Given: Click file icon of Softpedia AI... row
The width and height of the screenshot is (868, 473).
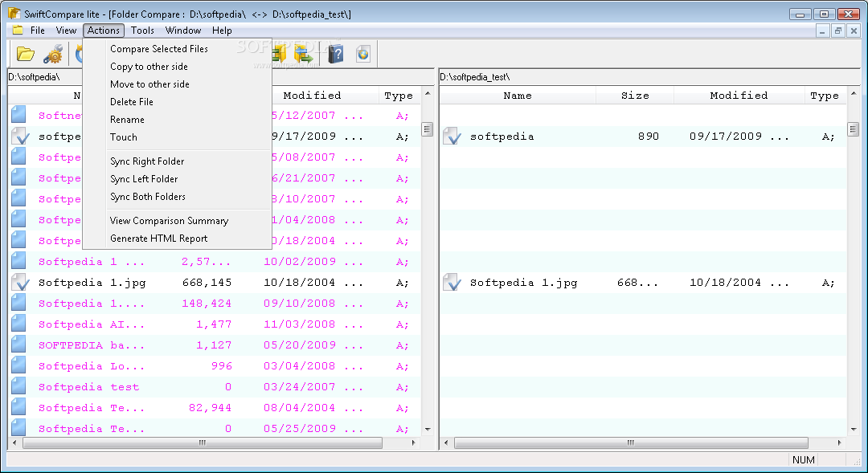Looking at the screenshot, I should [x=18, y=324].
